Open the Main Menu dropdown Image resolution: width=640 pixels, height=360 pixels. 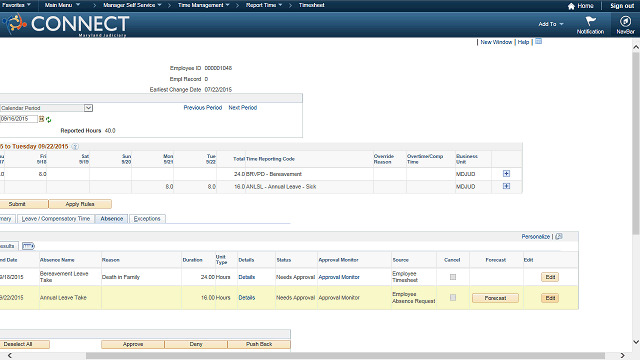pos(62,5)
